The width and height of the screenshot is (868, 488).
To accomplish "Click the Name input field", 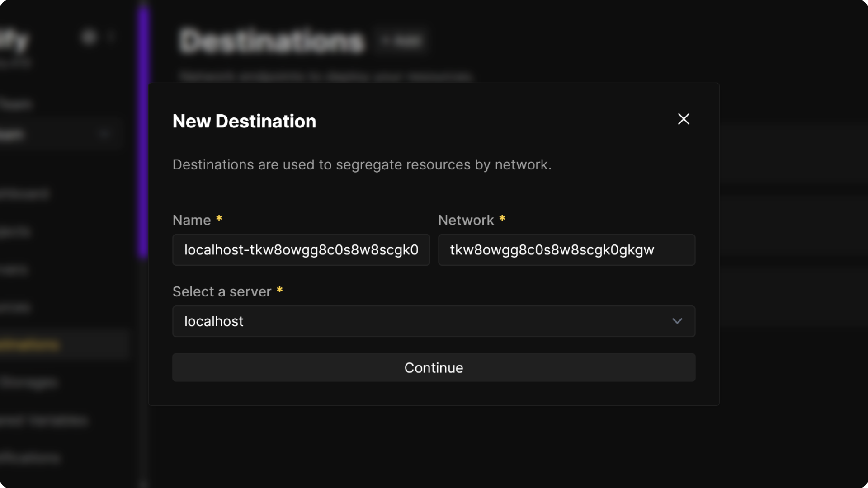I will pos(301,250).
